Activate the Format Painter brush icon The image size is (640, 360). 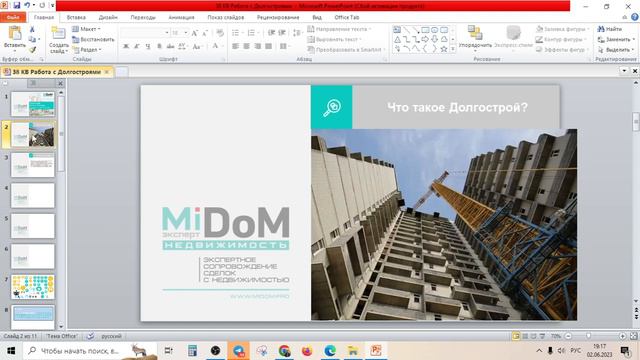(x=32, y=50)
